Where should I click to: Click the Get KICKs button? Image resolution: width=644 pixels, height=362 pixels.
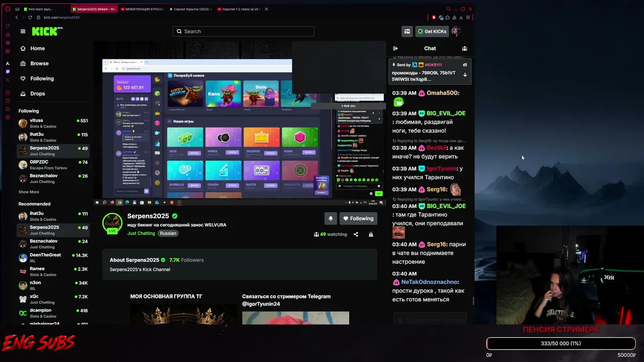pos(432,31)
